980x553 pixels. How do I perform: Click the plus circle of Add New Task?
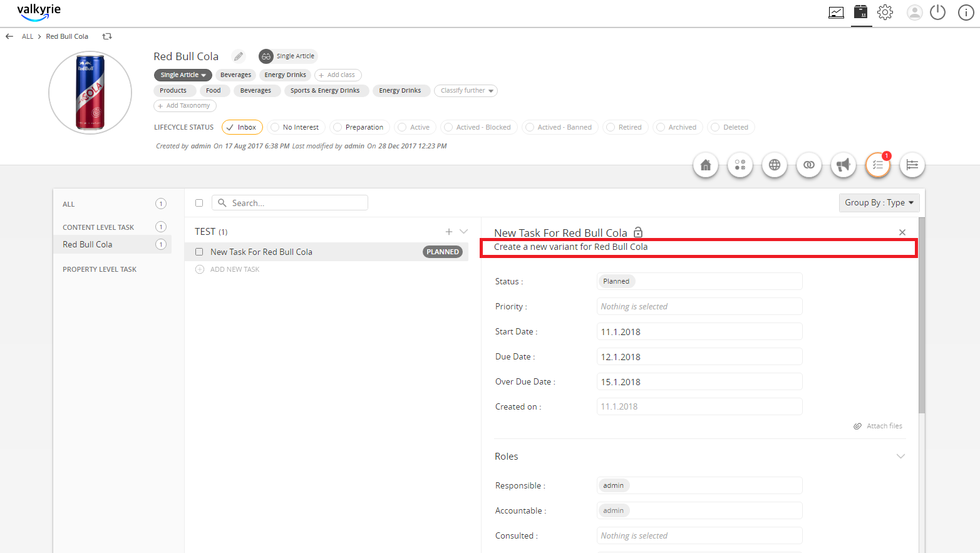200,269
